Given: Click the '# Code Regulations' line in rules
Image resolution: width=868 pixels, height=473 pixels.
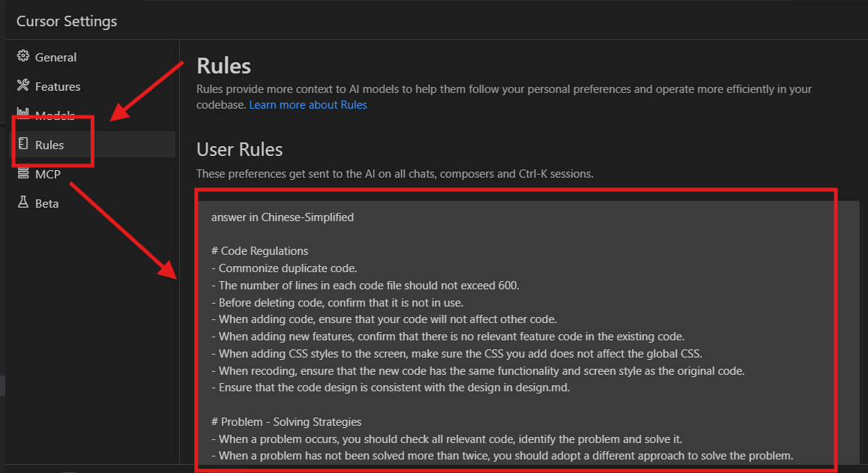Looking at the screenshot, I should pyautogui.click(x=259, y=251).
